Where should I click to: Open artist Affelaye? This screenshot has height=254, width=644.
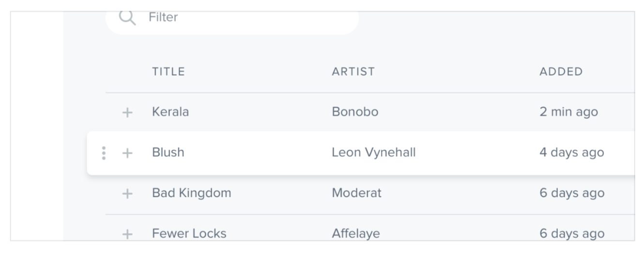click(356, 234)
